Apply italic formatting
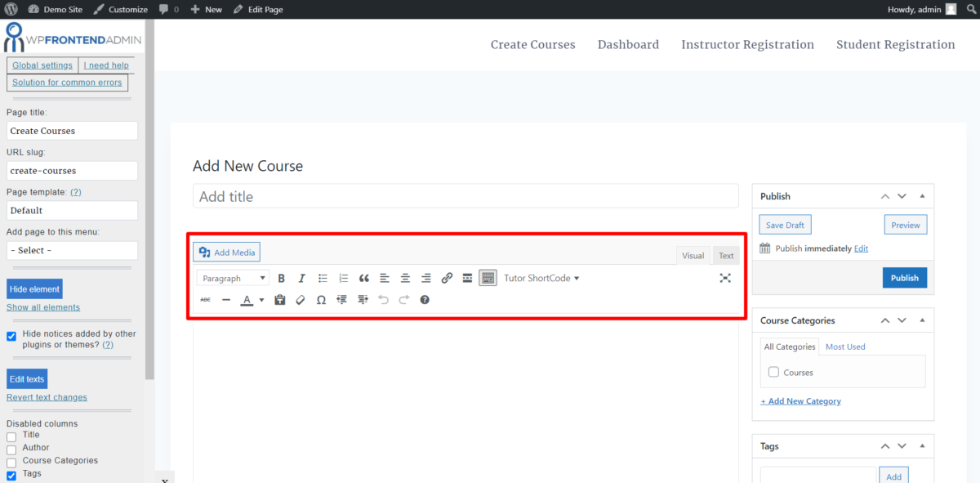 tap(301, 278)
